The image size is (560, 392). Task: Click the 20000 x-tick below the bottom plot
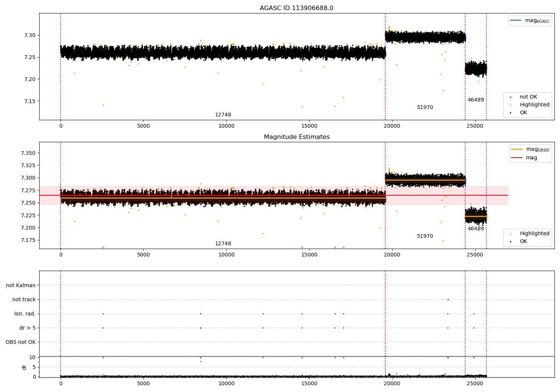pyautogui.click(x=392, y=383)
